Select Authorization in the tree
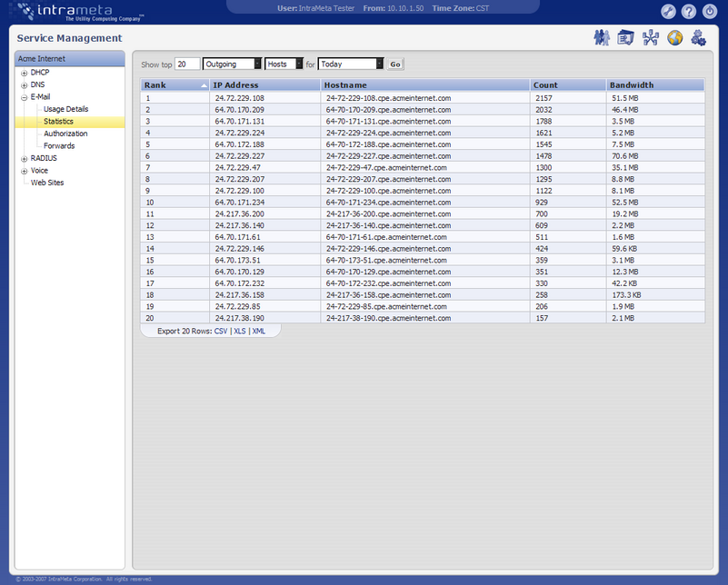Viewport: 728px width, 585px height. [x=65, y=134]
